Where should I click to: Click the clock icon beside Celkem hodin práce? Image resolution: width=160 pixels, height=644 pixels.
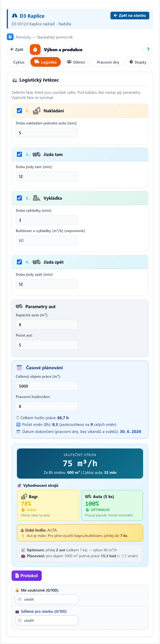tap(17, 418)
